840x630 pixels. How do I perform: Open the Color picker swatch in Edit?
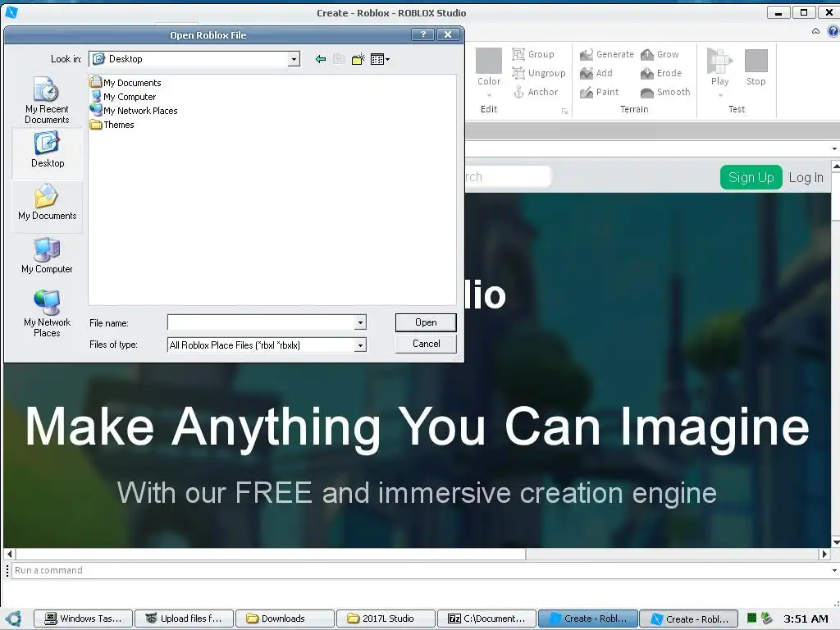pyautogui.click(x=489, y=61)
